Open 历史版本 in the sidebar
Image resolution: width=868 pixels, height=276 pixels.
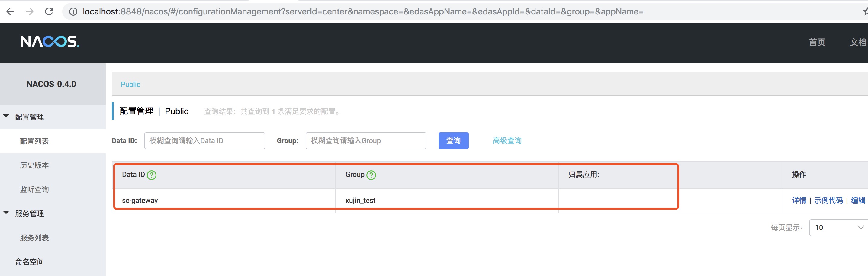(x=34, y=165)
